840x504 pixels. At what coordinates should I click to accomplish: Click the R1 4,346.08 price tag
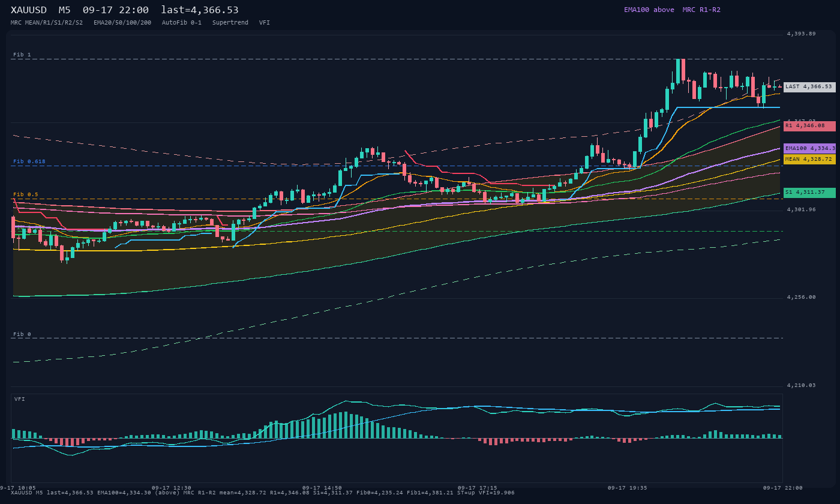pyautogui.click(x=809, y=126)
